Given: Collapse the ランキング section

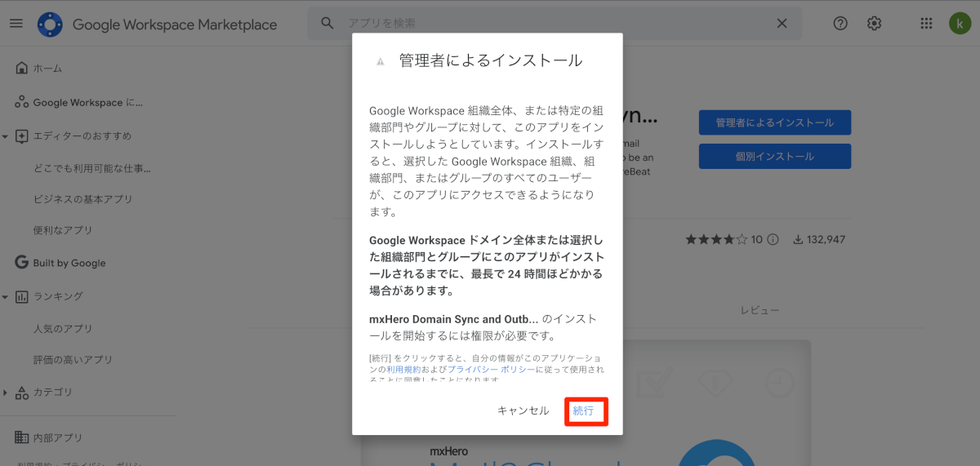Looking at the screenshot, I should (5, 296).
